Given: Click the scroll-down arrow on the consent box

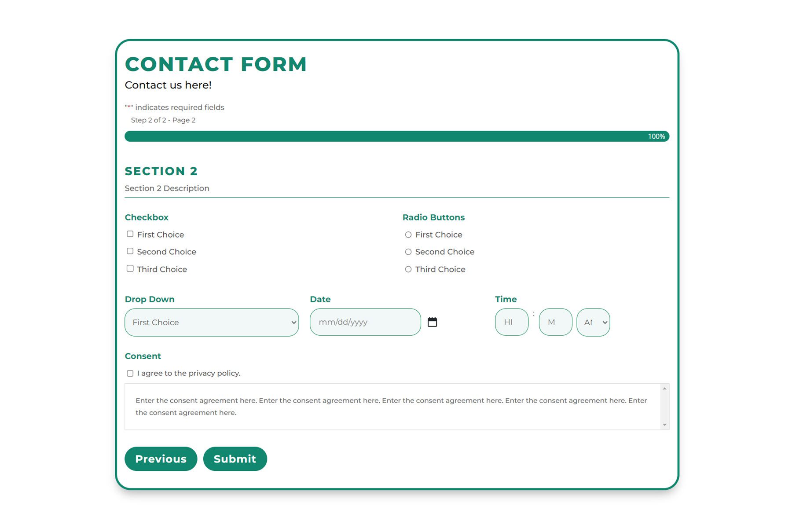Looking at the screenshot, I should 664,424.
